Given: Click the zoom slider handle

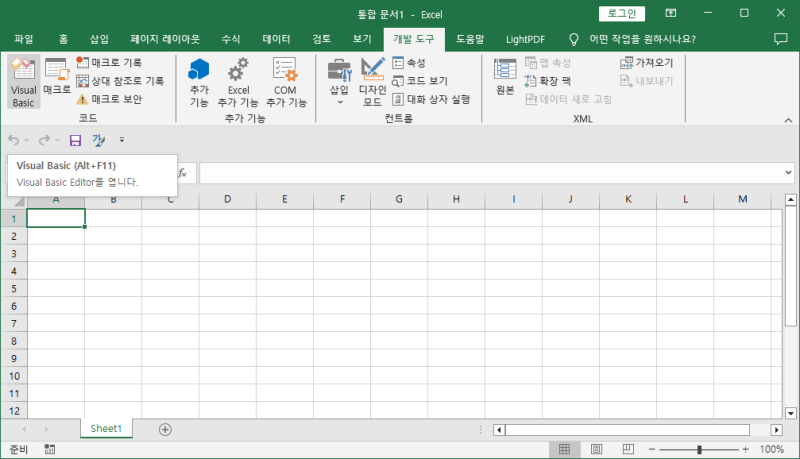Looking at the screenshot, I should (x=699, y=449).
